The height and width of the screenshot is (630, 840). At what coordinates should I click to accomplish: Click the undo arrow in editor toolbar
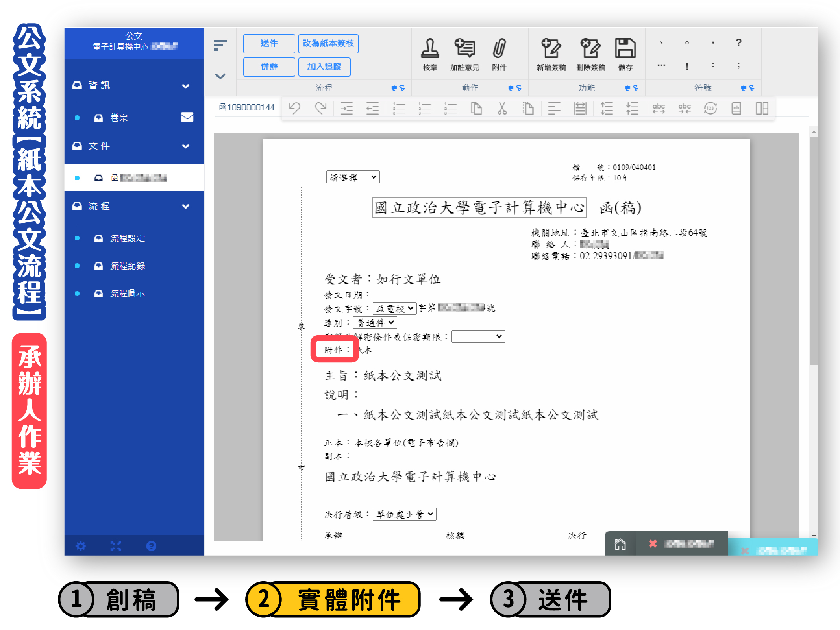(x=294, y=108)
